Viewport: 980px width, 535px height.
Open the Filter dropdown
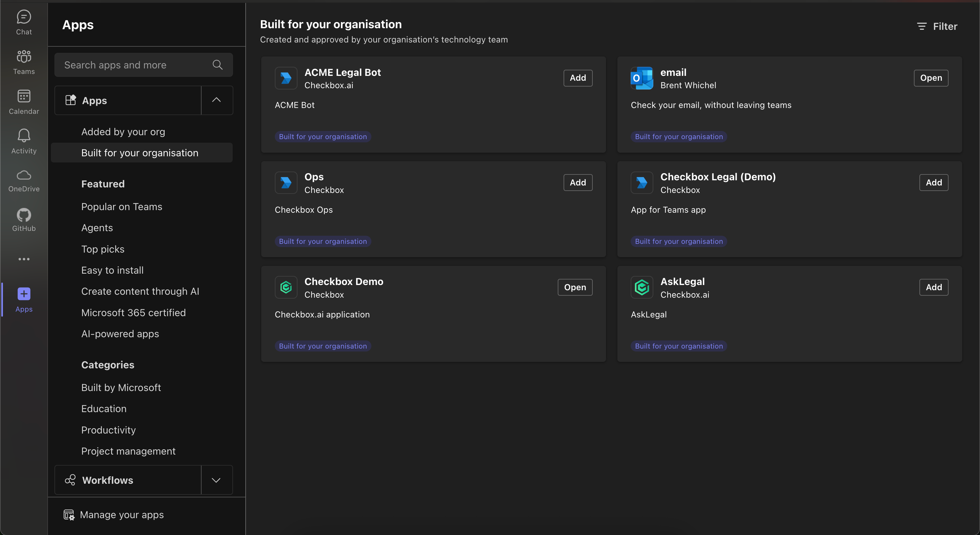tap(937, 26)
